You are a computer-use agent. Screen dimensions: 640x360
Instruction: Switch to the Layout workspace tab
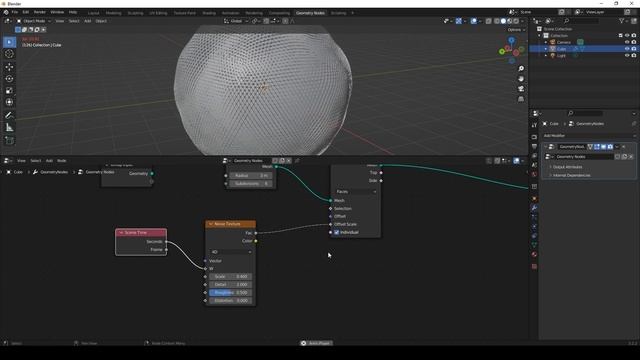tap(93, 13)
